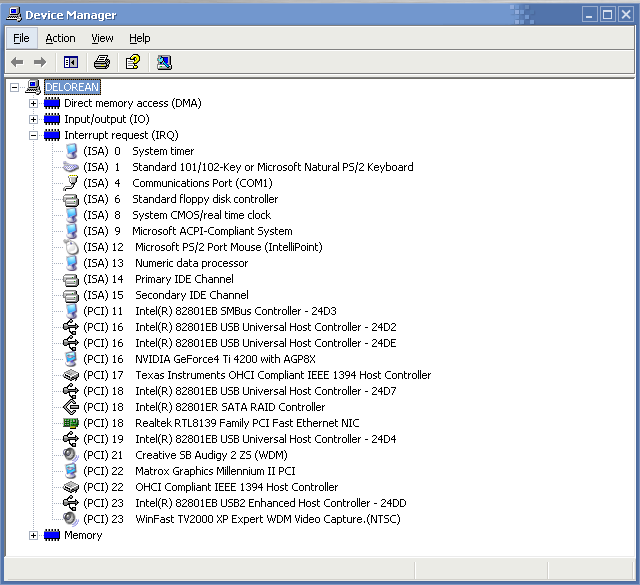Click the Numeric data processor icon
The height and width of the screenshot is (585, 640).
click(71, 263)
